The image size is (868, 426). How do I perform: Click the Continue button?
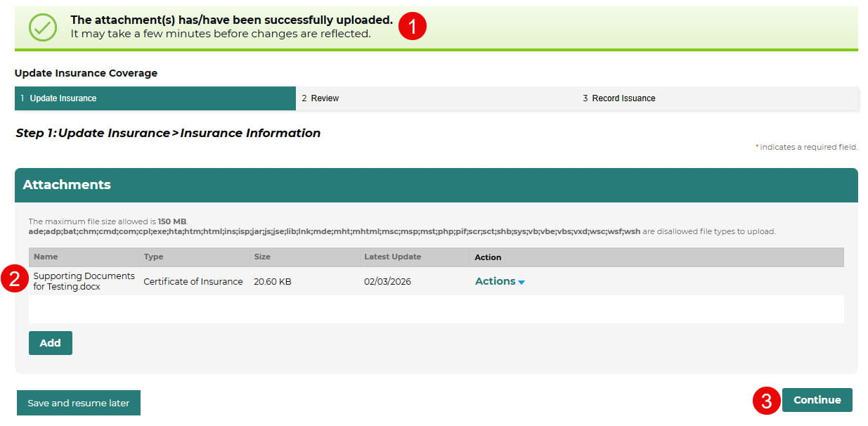tap(817, 400)
